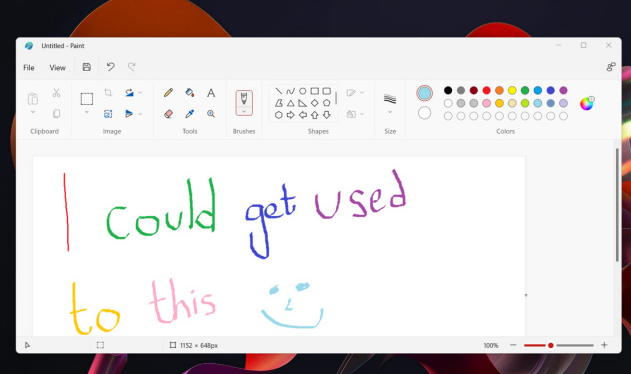
Task: Click the zoom slider handle
Action: click(x=551, y=345)
